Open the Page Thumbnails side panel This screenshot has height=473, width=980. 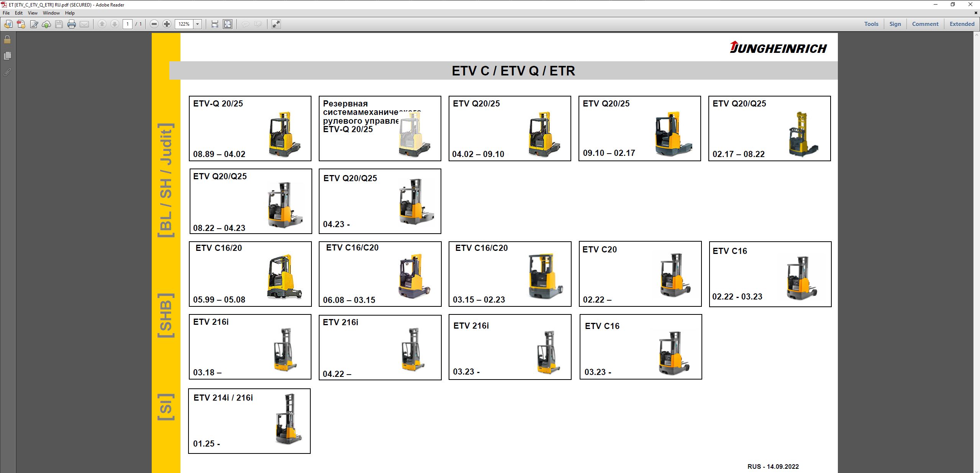pos(7,56)
